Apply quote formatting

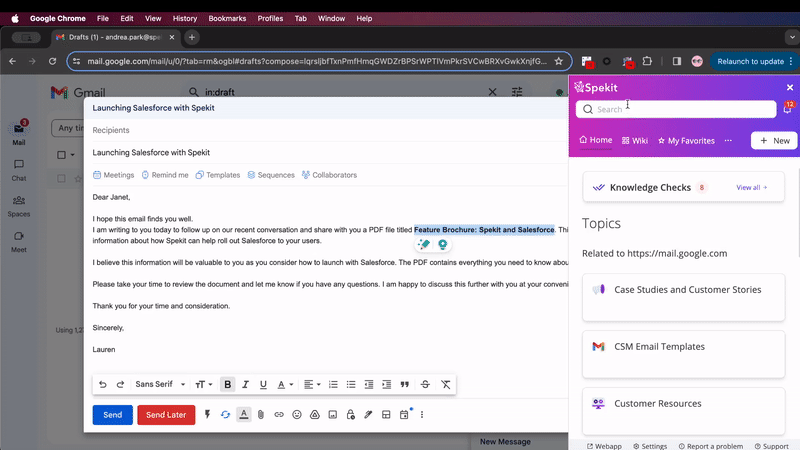405,384
